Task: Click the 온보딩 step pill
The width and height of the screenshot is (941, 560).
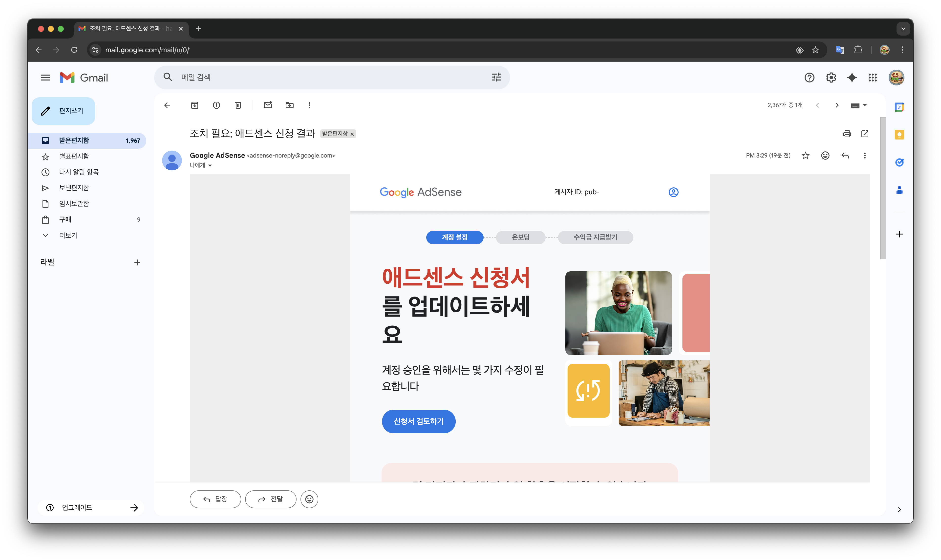Action: tap(520, 237)
